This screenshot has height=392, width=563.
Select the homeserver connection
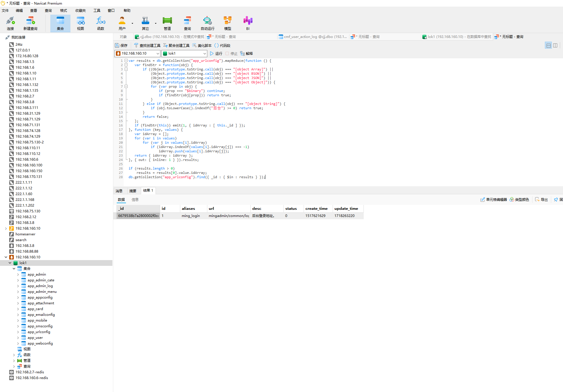coord(25,234)
